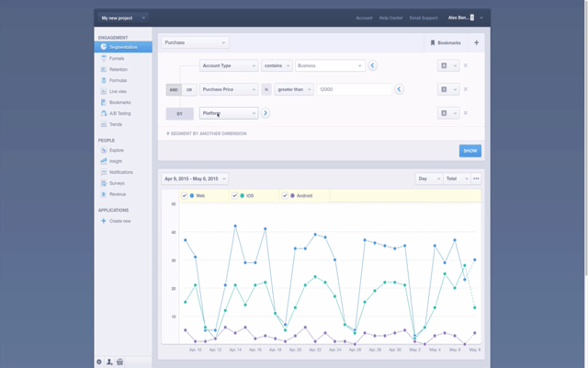Open the type dropdown on Account Type row

(448, 65)
